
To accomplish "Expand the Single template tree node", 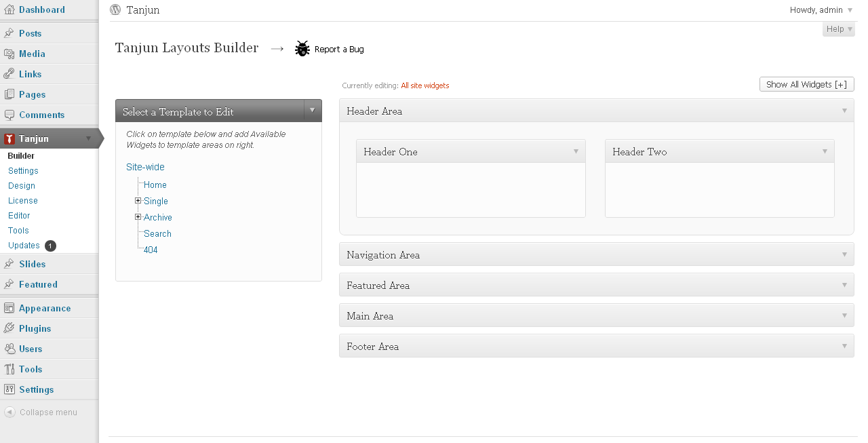I will 138,201.
